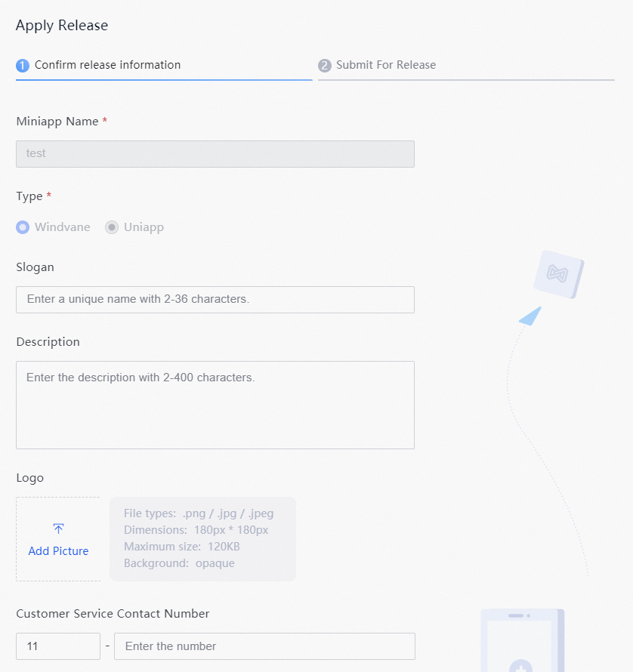
Task: Focus the Enter the number phone field
Action: pos(264,646)
